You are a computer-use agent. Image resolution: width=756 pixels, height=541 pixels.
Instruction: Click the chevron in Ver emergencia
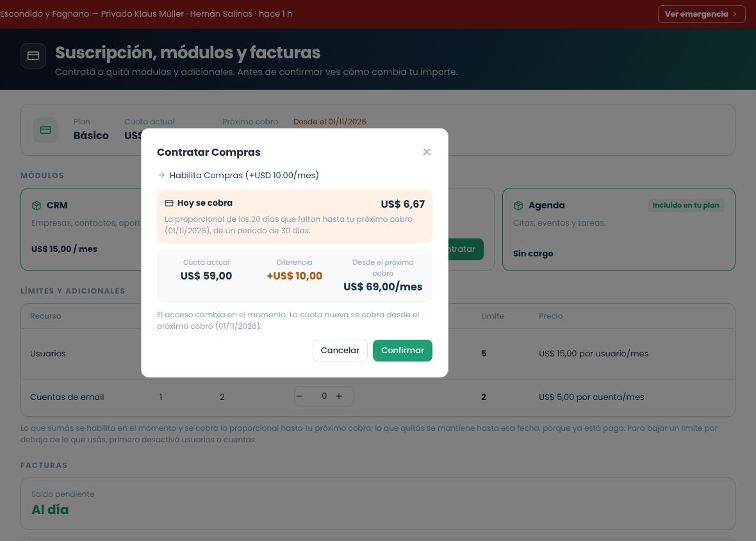point(735,14)
